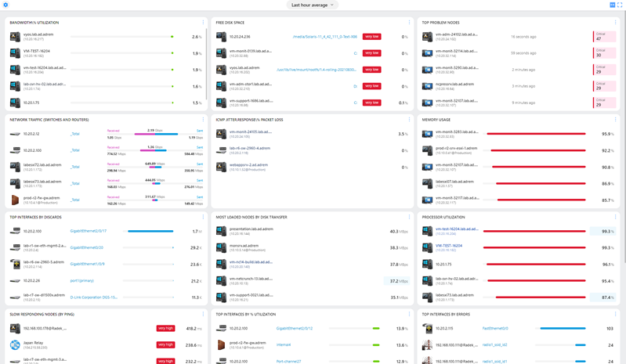The image size is (626, 364).
Task: Click the webappsrv-2.ad.adrem node icon
Action: click(221, 167)
